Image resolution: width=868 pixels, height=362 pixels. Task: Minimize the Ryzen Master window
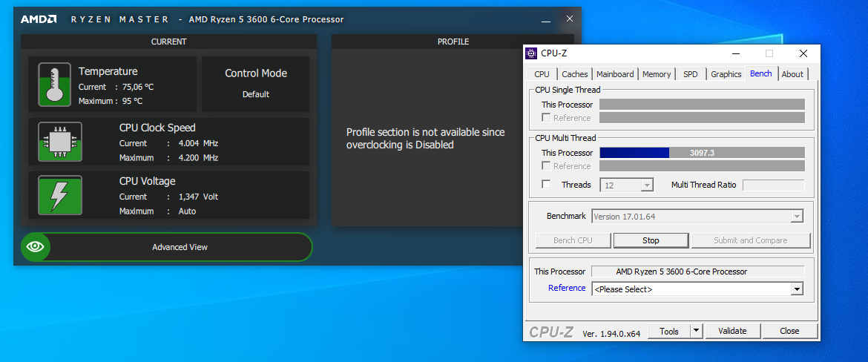(x=546, y=19)
